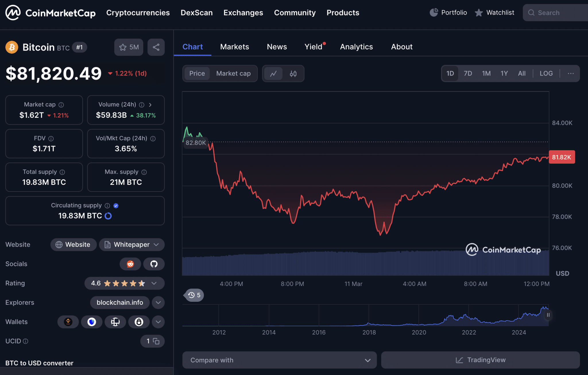The height and width of the screenshot is (375, 588).
Task: Open the Community menu
Action: 295,13
